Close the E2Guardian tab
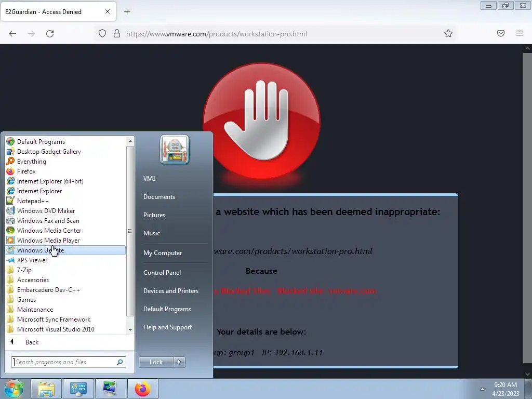 coord(108,11)
